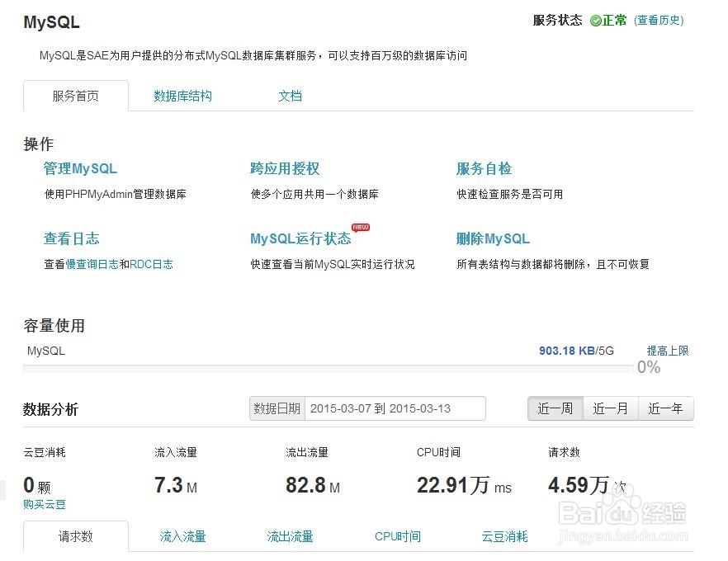Run the 服务自检 service check
The image size is (728, 561).
click(x=484, y=168)
